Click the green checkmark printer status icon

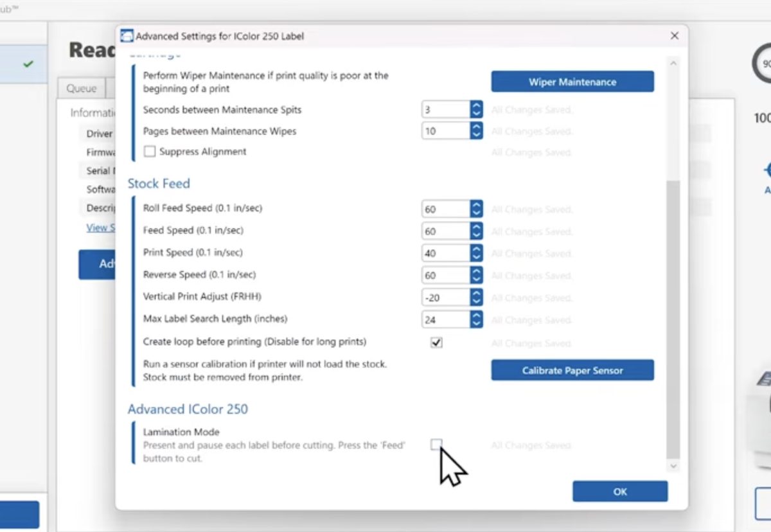point(28,64)
